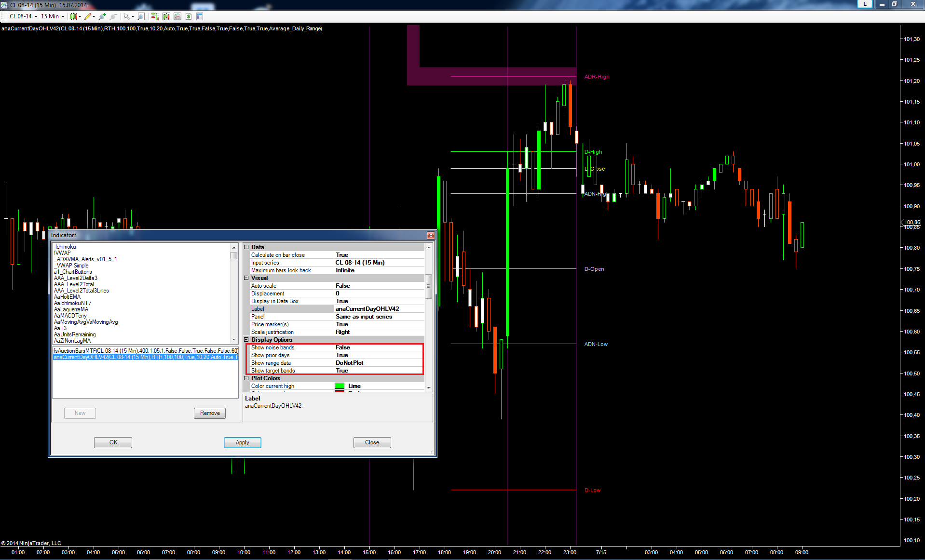This screenshot has height=560, width=925.
Task: Select the AaHoltEMA indicator
Action: pos(67,297)
